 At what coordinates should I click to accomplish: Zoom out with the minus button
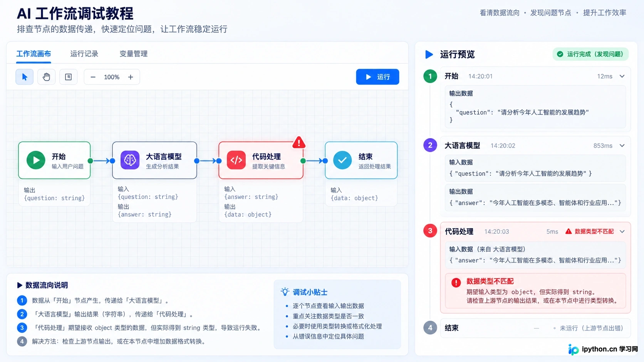click(93, 77)
